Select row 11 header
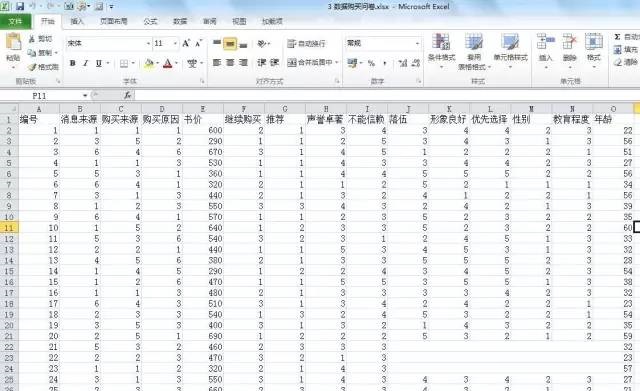Image resolution: width=640 pixels, height=391 pixels. tap(9, 228)
